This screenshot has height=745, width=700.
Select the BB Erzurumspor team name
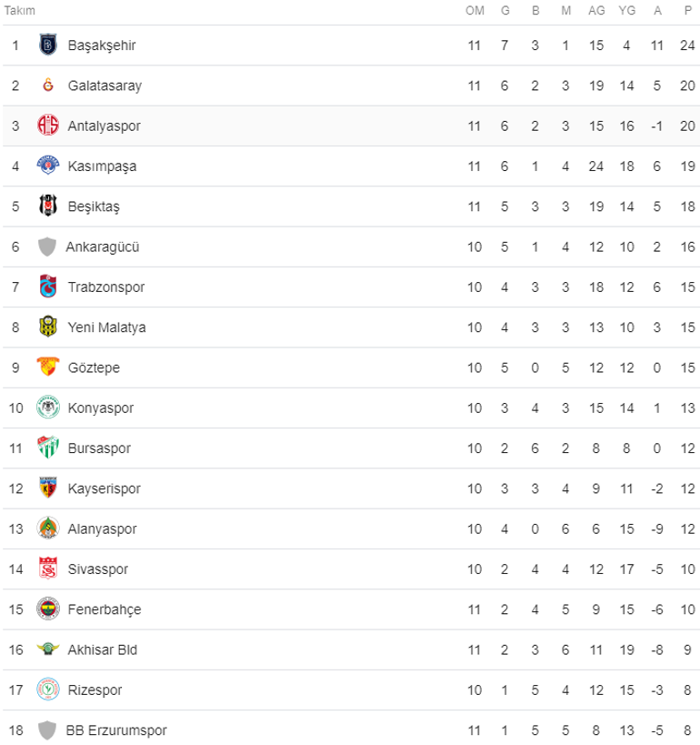(x=115, y=730)
